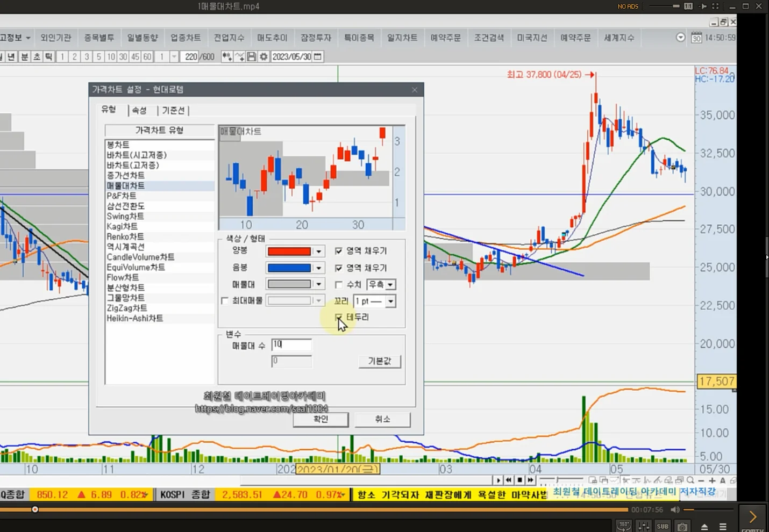Image resolution: width=769 pixels, height=532 pixels.
Task: Open chart settings gear icon
Action: [x=264, y=56]
